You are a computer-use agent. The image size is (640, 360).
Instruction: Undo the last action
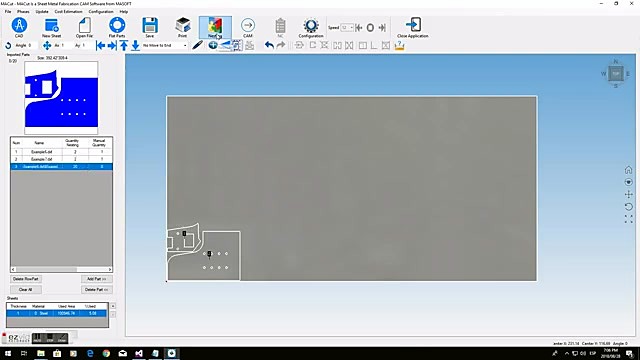click(269, 45)
